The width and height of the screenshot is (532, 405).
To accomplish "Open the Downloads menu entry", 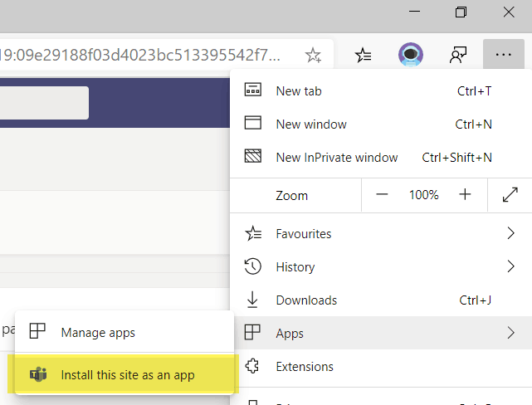I will click(x=306, y=300).
